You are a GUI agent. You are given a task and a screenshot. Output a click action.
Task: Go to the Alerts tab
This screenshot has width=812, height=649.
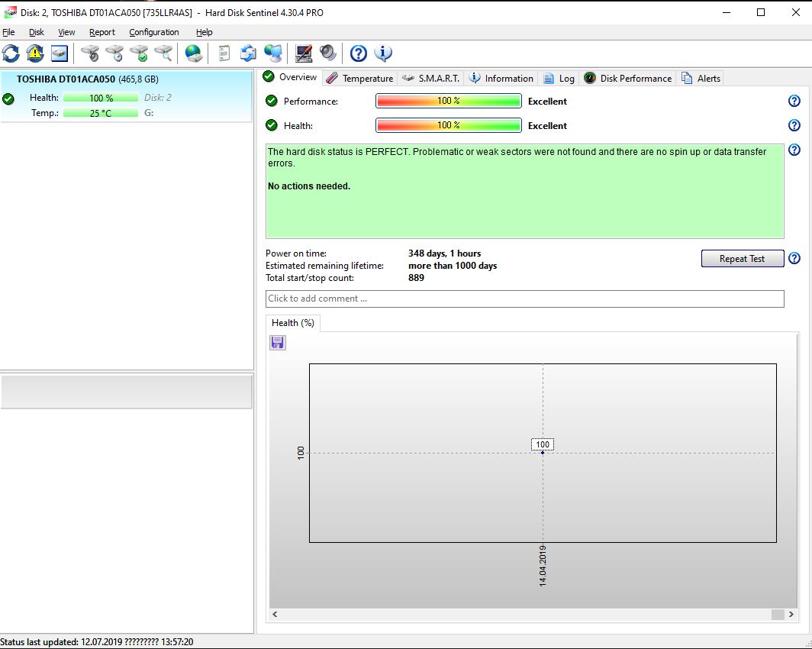point(701,79)
